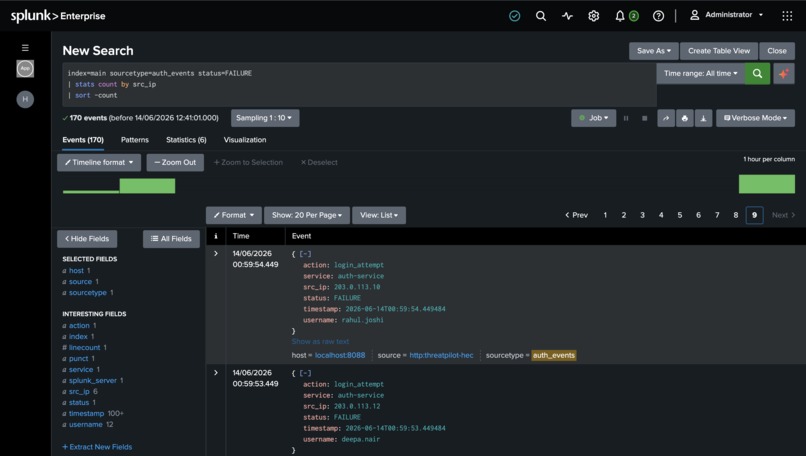Open the help question mark icon
The image size is (806, 456).
pyautogui.click(x=658, y=16)
